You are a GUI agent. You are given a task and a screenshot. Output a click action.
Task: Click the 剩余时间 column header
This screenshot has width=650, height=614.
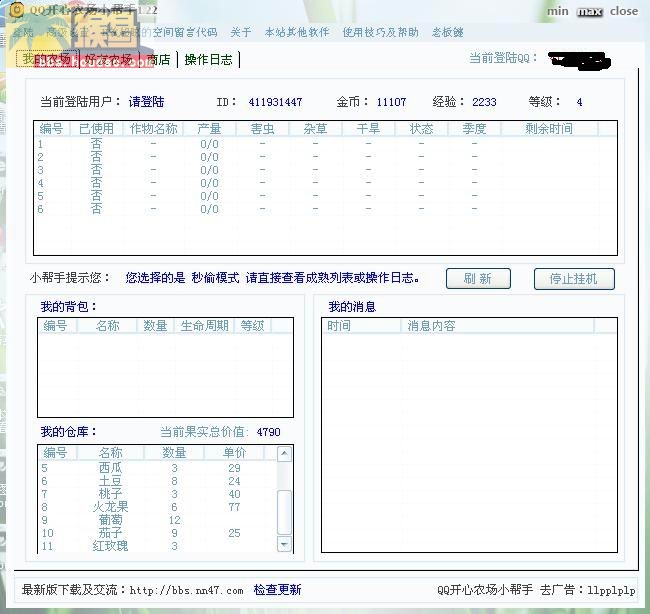tap(549, 129)
